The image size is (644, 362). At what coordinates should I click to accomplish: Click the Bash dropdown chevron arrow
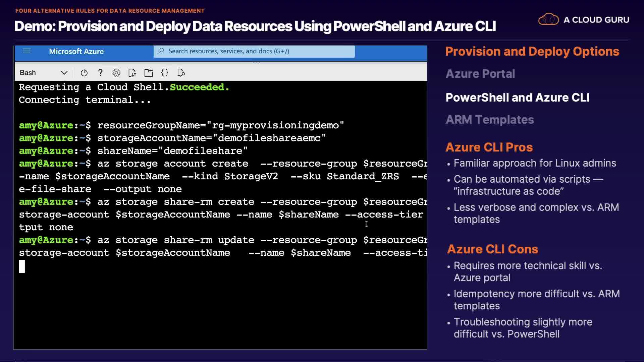pos(64,73)
